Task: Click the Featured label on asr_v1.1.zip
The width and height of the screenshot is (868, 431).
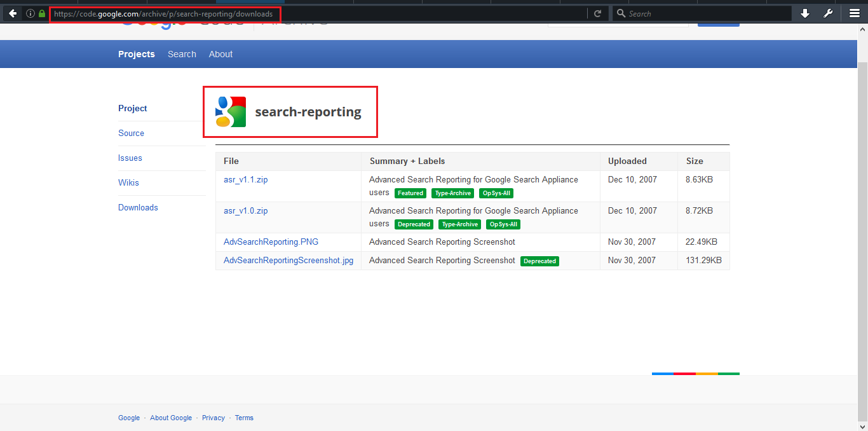Action: tap(410, 193)
